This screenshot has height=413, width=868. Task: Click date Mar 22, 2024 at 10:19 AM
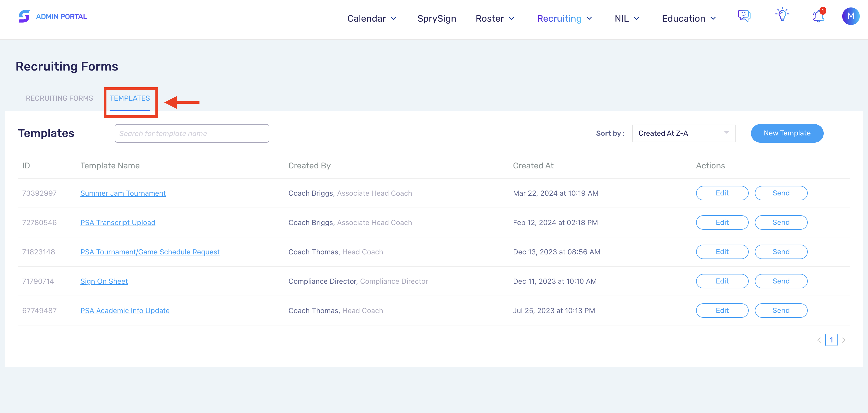[x=555, y=193]
